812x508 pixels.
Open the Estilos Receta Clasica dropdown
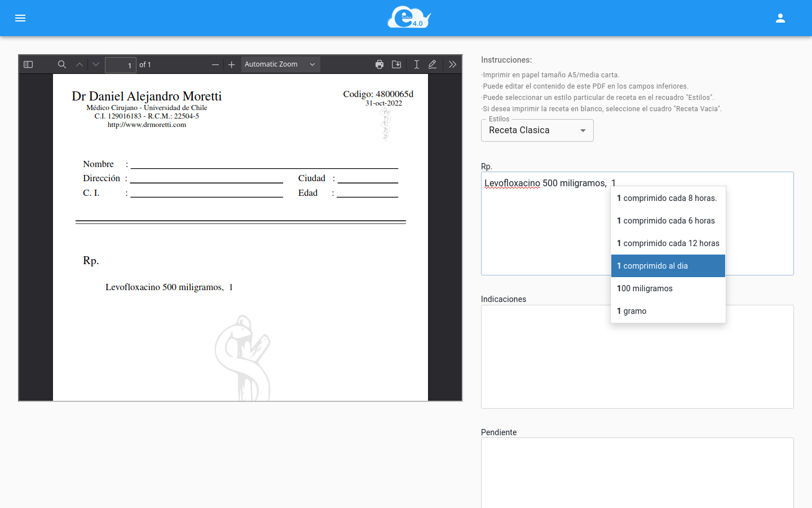(x=536, y=130)
